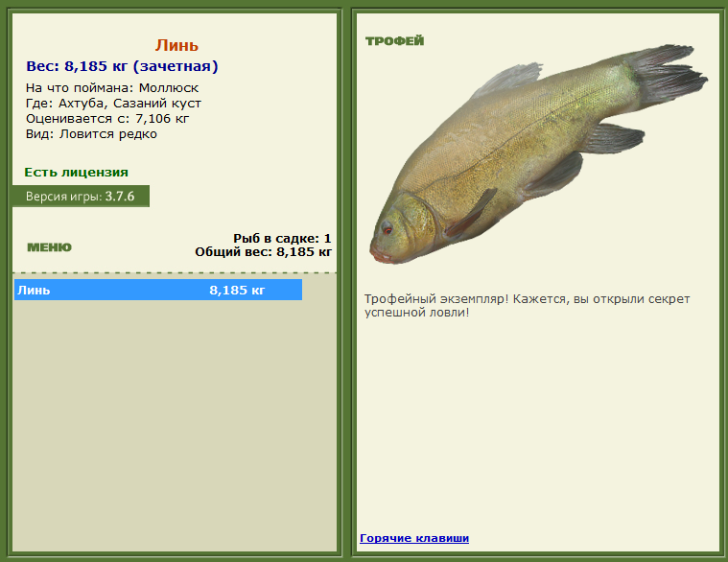Click the weight line Вес: 8,185 кг (зачетная)
Screen dimensions: 728x562
[122, 66]
